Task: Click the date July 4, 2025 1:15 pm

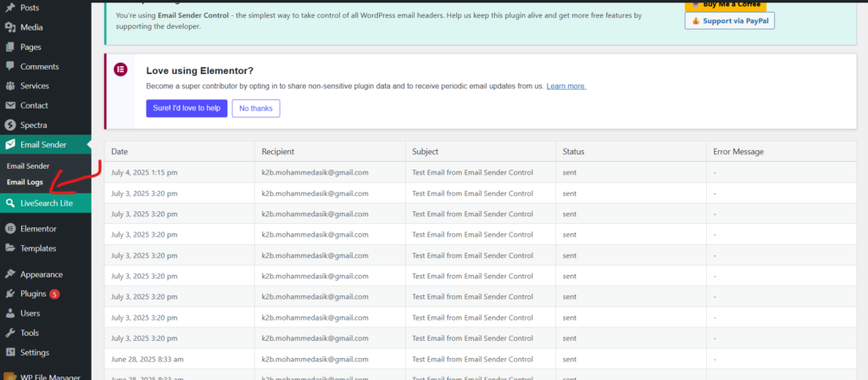Action: (144, 172)
